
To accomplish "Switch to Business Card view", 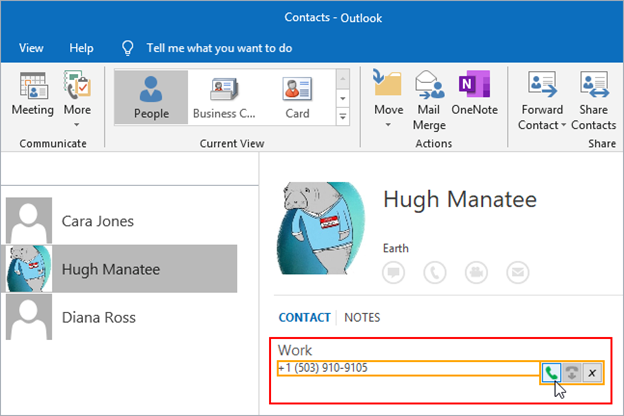I will [x=224, y=97].
